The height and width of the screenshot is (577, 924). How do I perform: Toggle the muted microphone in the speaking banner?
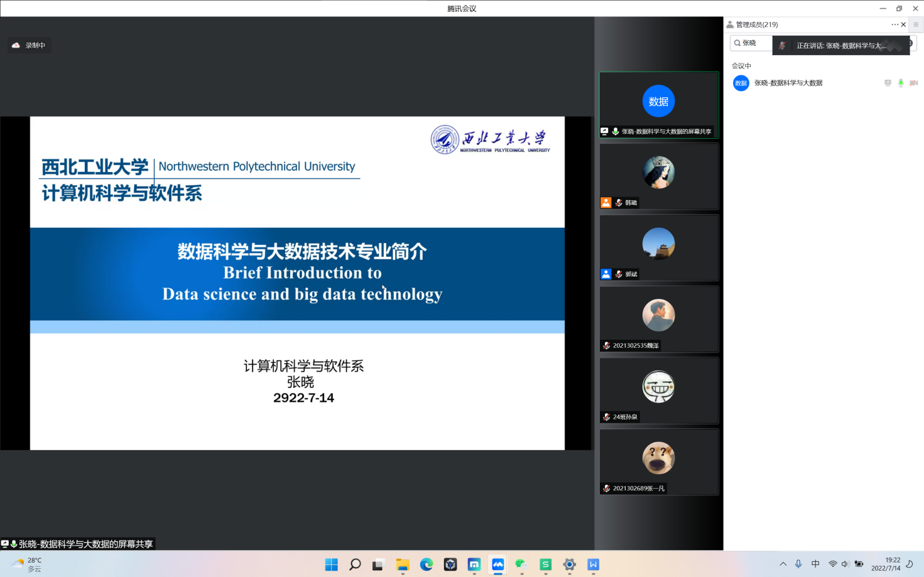[x=782, y=46]
